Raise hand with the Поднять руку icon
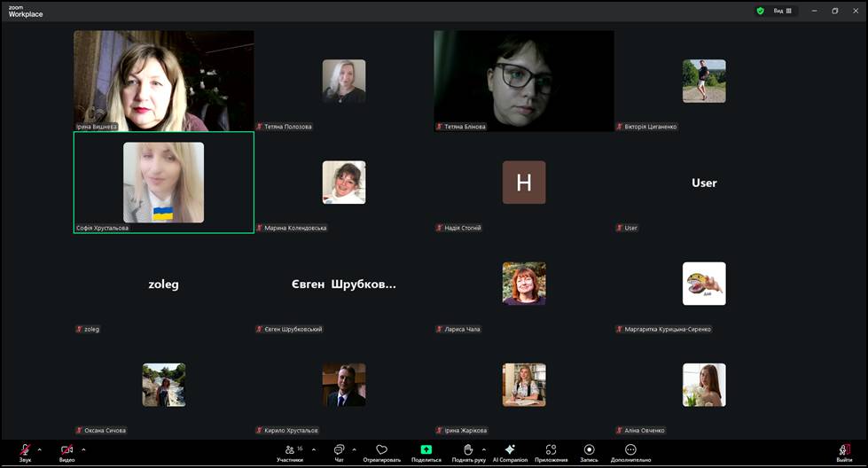The height and width of the screenshot is (468, 868). click(468, 451)
